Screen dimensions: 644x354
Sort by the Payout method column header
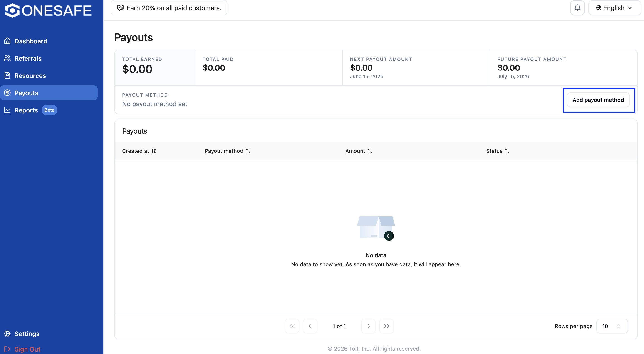[x=228, y=151]
